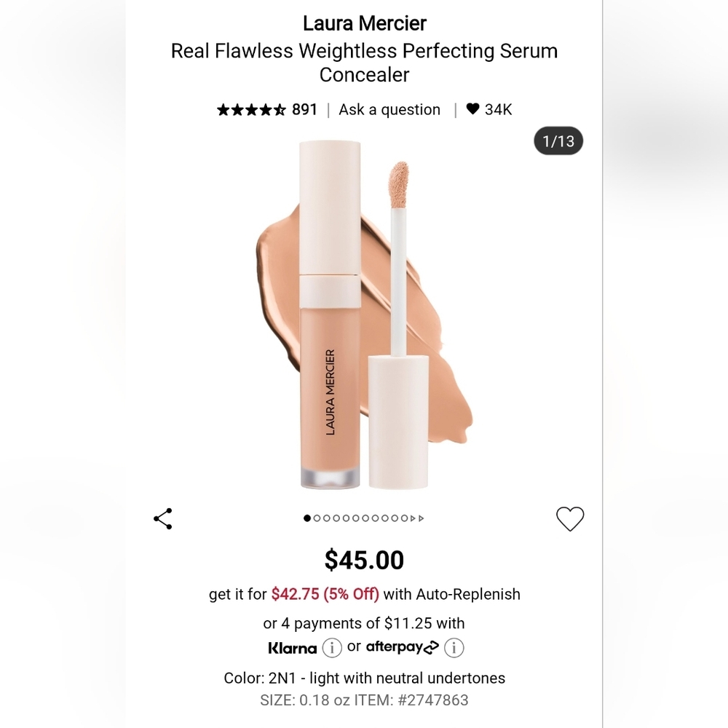Click the filled heart 34K loves icon
Image resolution: width=728 pixels, height=728 pixels.
coord(472,108)
